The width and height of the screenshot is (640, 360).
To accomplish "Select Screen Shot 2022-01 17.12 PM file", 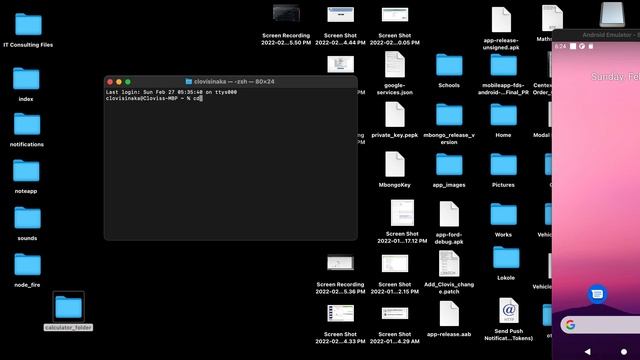I will 402,213.
